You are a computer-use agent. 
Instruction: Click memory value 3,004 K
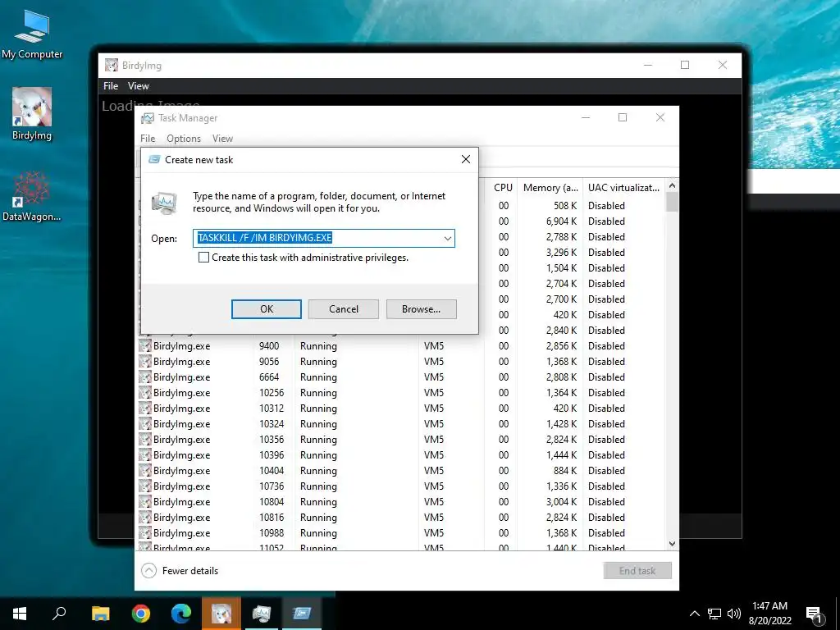(x=561, y=502)
